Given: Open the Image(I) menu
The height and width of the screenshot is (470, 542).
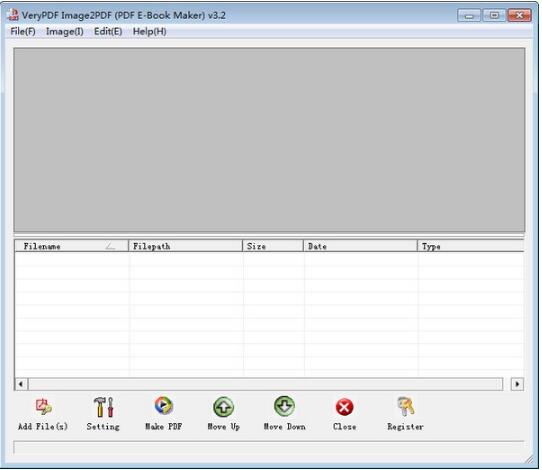Looking at the screenshot, I should [65, 31].
